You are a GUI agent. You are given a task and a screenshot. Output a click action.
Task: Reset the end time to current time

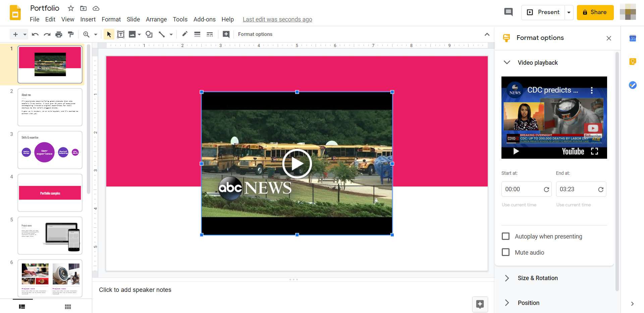click(601, 189)
